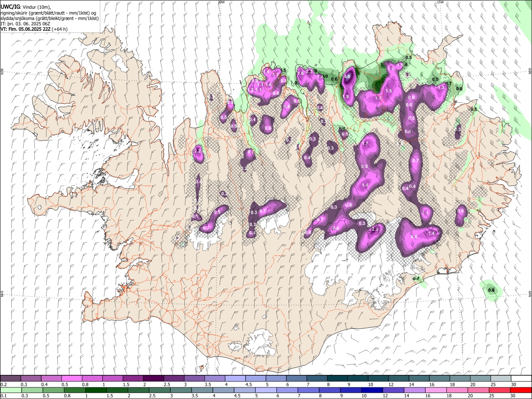Select the light pink lower swatch starting at 16
This screenshot has width=532, height=399.
click(435, 390)
